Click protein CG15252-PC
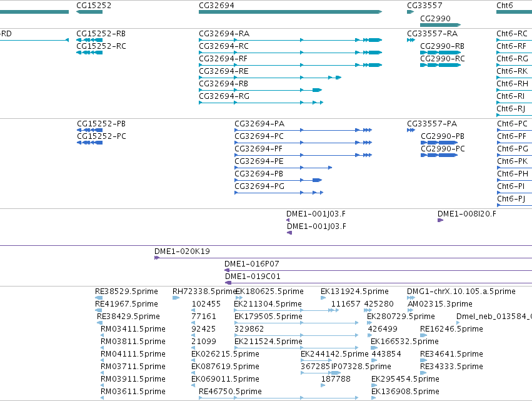This screenshot has width=532, height=401. (x=101, y=136)
